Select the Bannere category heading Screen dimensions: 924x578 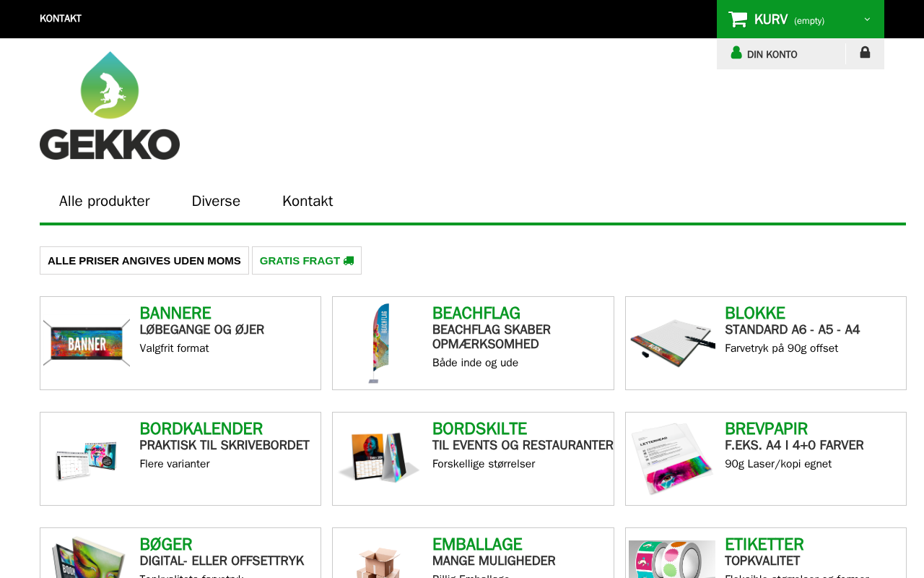click(175, 314)
